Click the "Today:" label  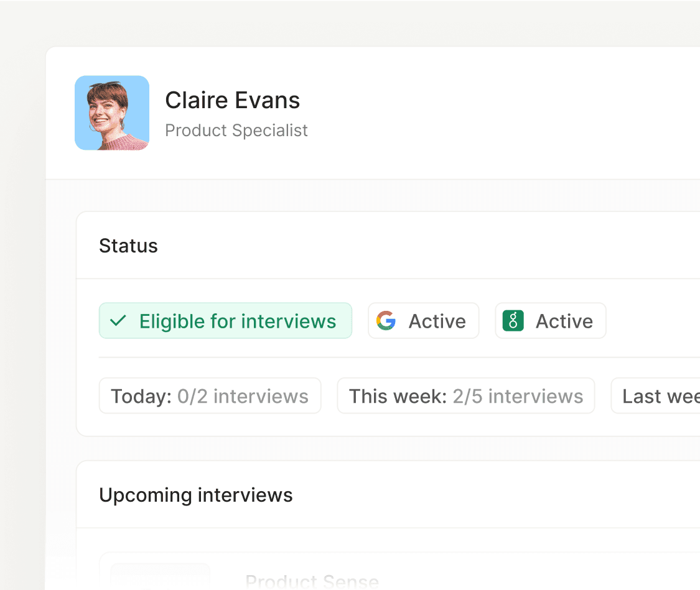[141, 396]
